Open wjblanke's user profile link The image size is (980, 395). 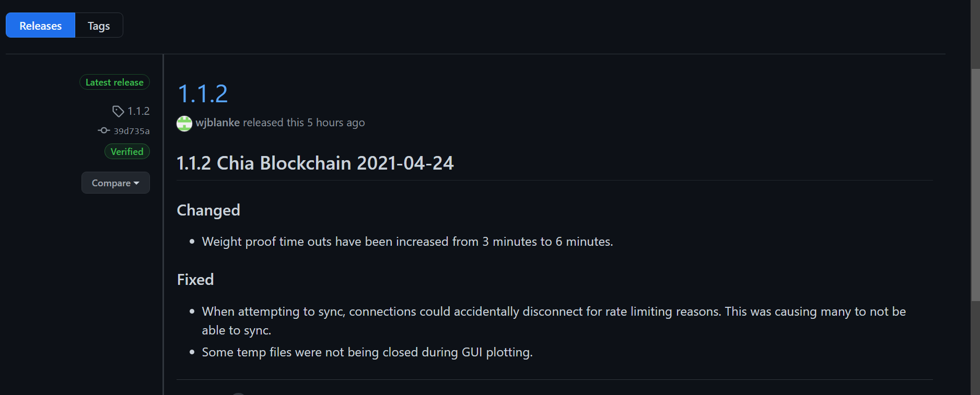coord(218,123)
